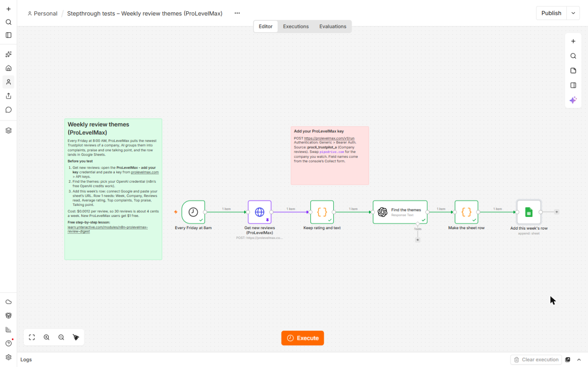
Task: Open the help question mark icon
Action: pos(8,343)
